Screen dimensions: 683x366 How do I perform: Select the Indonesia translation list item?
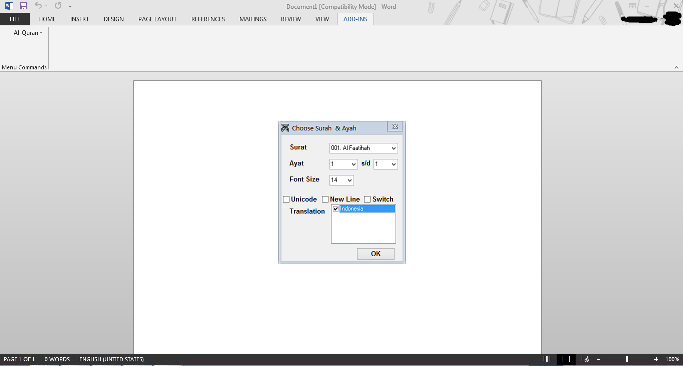tap(367, 209)
